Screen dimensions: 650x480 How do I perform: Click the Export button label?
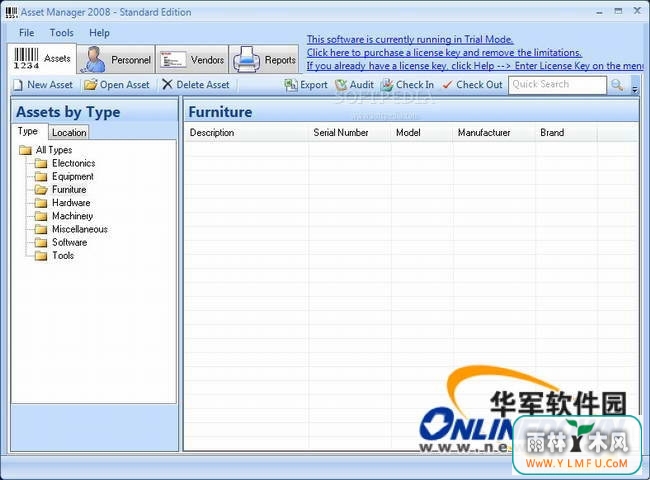pos(314,85)
